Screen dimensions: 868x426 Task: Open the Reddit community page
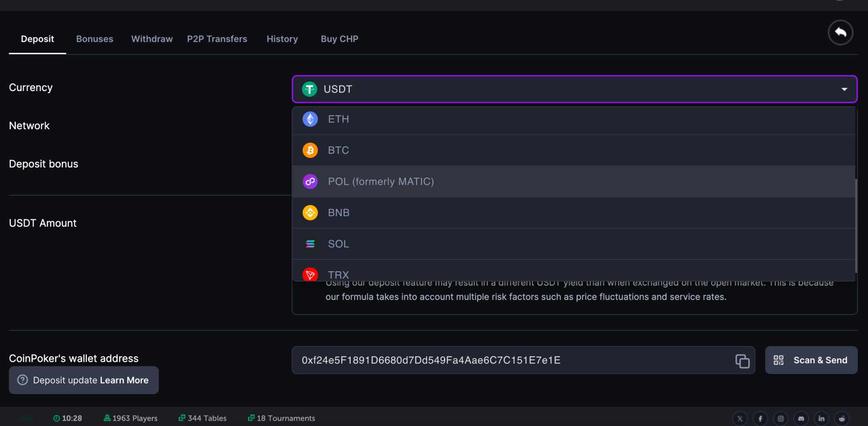pos(841,418)
